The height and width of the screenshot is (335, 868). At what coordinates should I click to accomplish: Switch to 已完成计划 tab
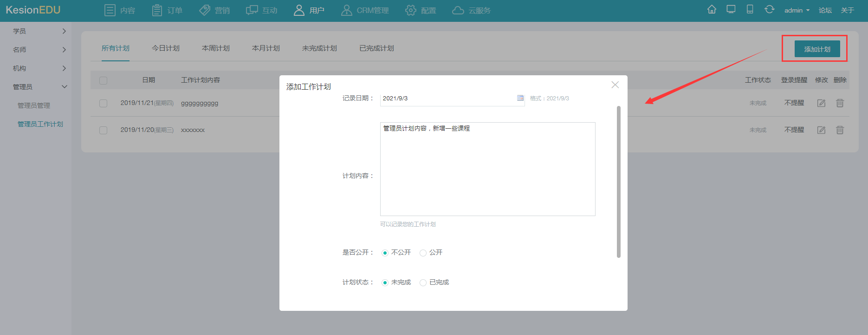click(x=376, y=48)
